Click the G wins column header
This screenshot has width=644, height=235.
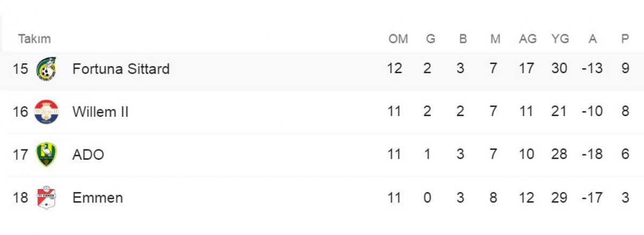(430, 39)
